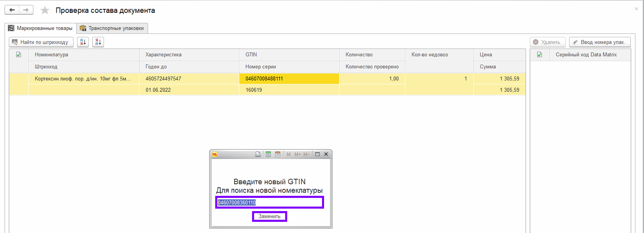Viewport: 644px width, 233px height.
Task: Open calculator in the GTIN dialog
Action: pos(268,154)
